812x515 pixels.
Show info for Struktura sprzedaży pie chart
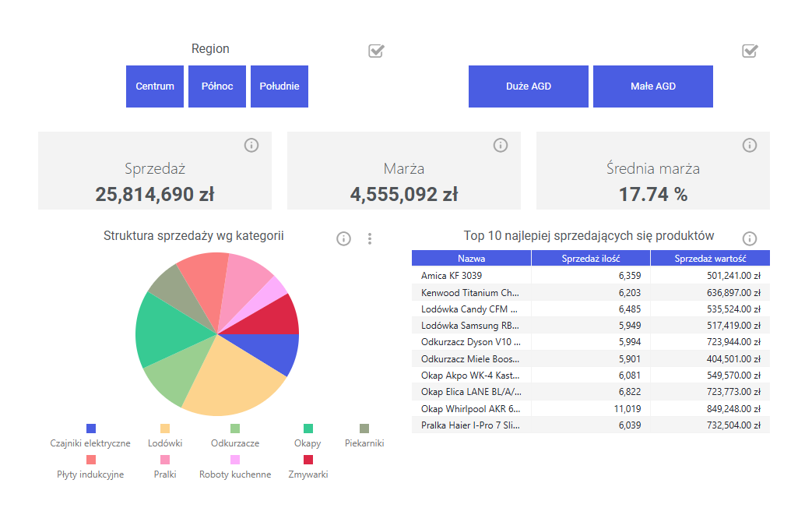[x=343, y=238]
